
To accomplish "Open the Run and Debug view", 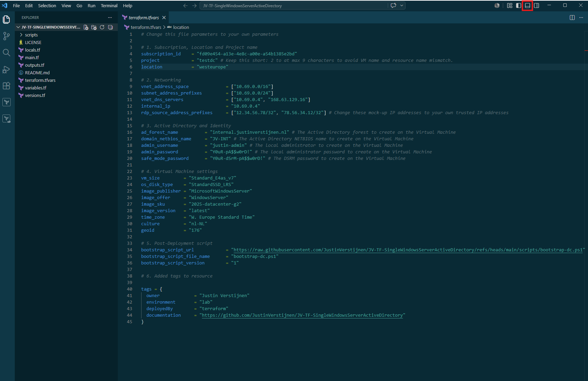I will [7, 69].
